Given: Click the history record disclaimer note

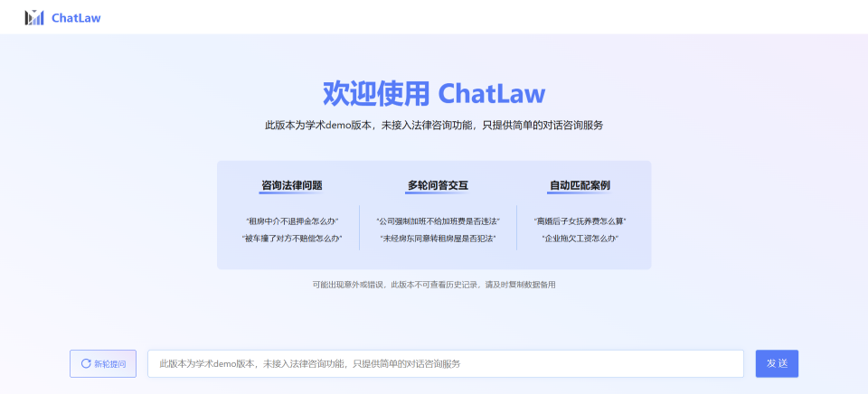Looking at the screenshot, I should pos(434,285).
